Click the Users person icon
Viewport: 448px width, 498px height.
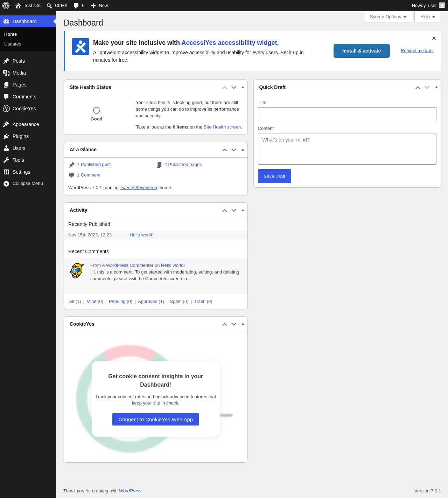pyautogui.click(x=6, y=148)
